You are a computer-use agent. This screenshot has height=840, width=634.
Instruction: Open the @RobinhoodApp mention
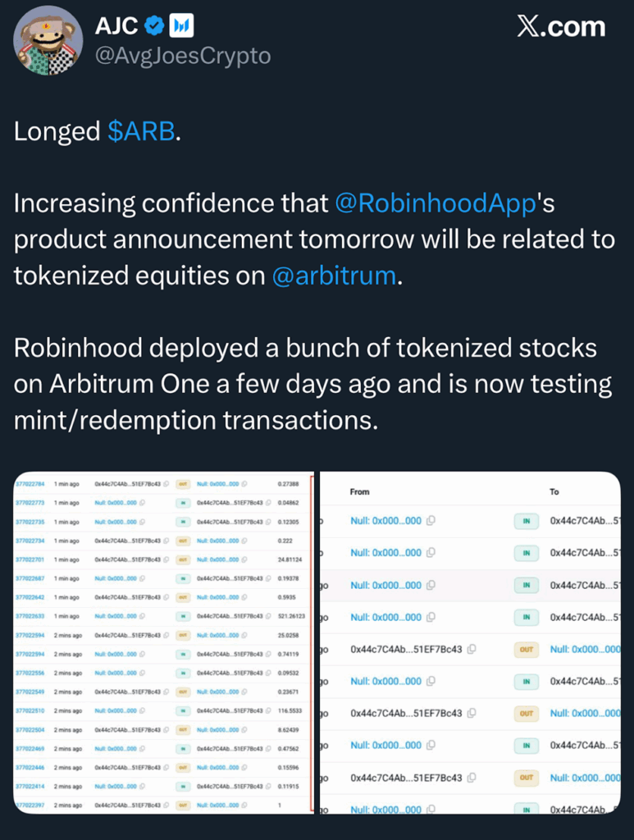click(x=436, y=203)
